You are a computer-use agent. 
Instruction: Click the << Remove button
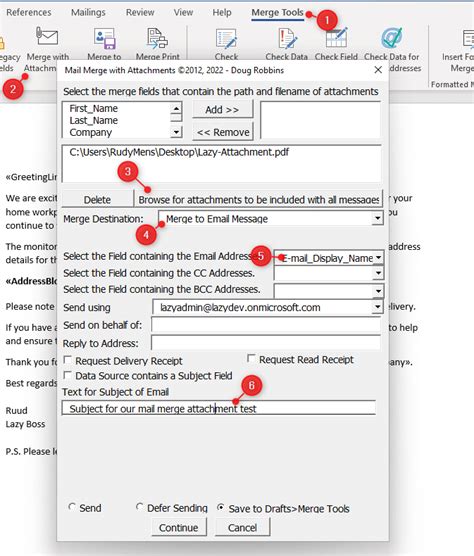click(223, 132)
